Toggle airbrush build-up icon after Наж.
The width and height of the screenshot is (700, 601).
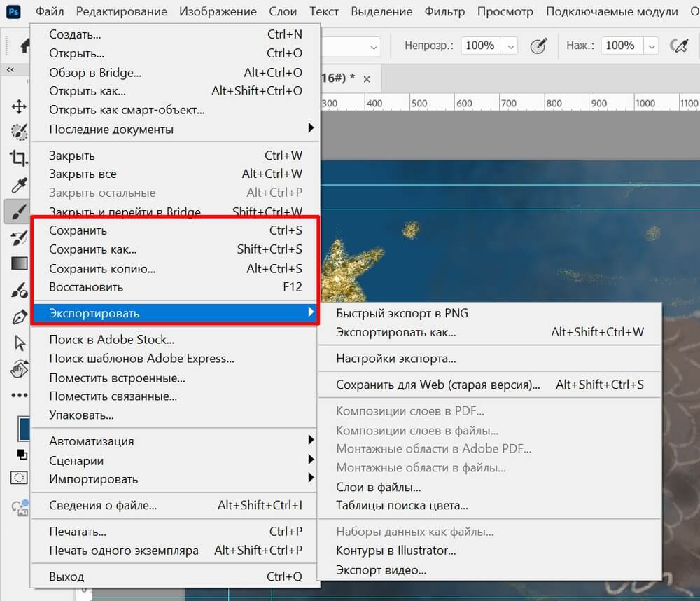click(678, 46)
